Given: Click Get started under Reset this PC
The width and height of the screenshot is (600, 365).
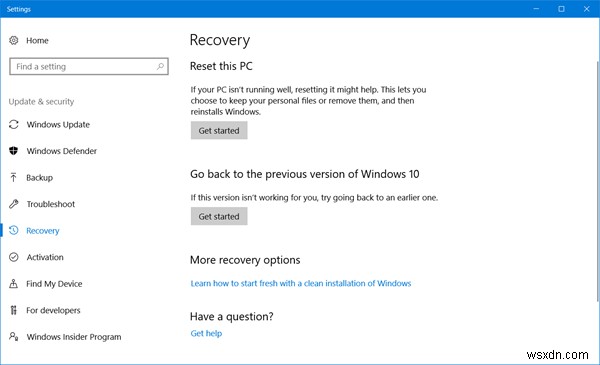Looking at the screenshot, I should click(219, 130).
